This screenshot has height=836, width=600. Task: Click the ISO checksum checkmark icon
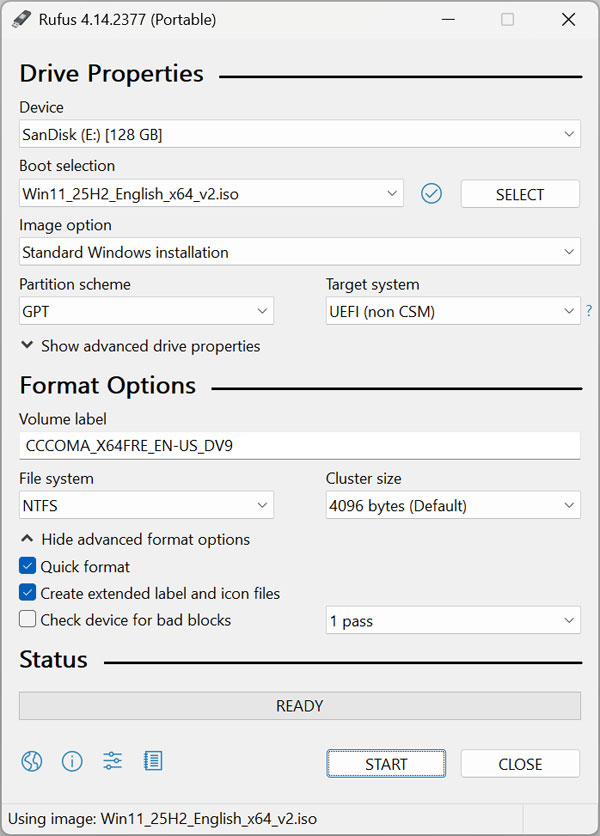coord(431,194)
